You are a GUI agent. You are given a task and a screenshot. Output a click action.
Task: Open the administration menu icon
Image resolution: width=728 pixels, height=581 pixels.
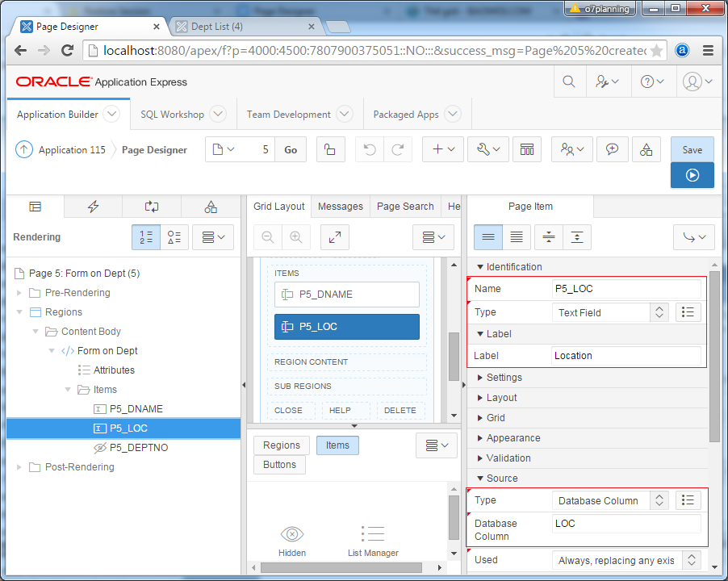(x=607, y=82)
